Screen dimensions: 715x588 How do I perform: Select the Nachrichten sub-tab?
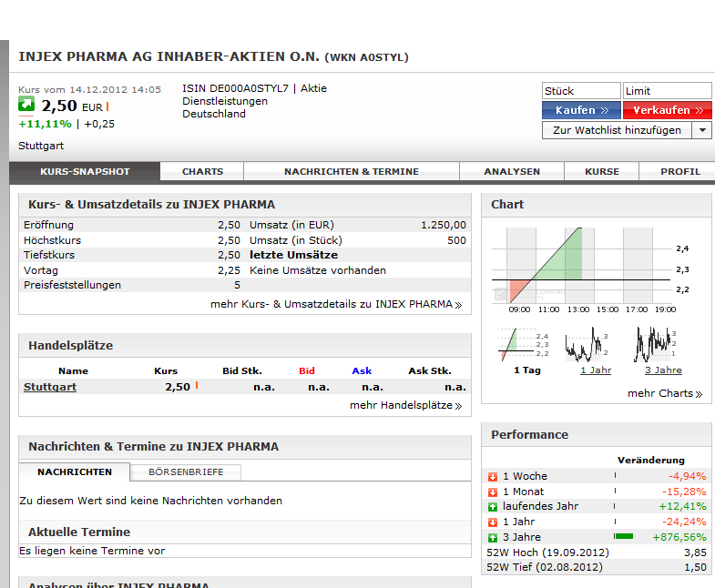click(x=75, y=471)
